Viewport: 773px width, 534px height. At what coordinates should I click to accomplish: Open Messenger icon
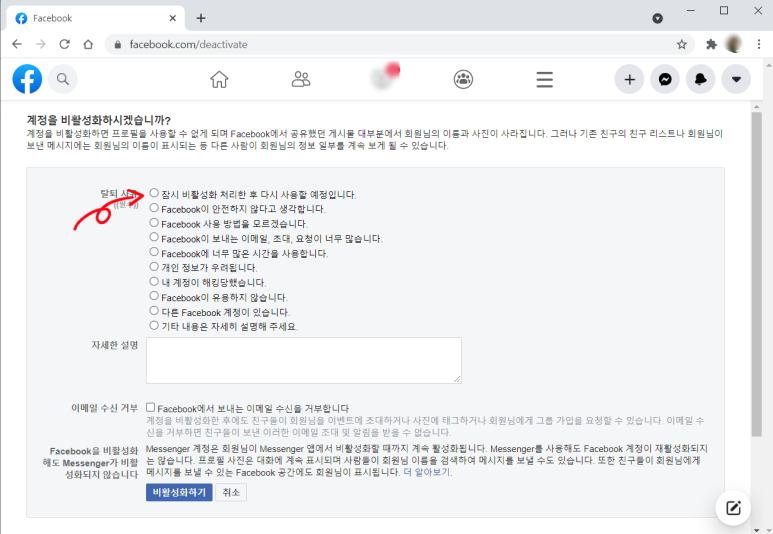click(x=665, y=79)
